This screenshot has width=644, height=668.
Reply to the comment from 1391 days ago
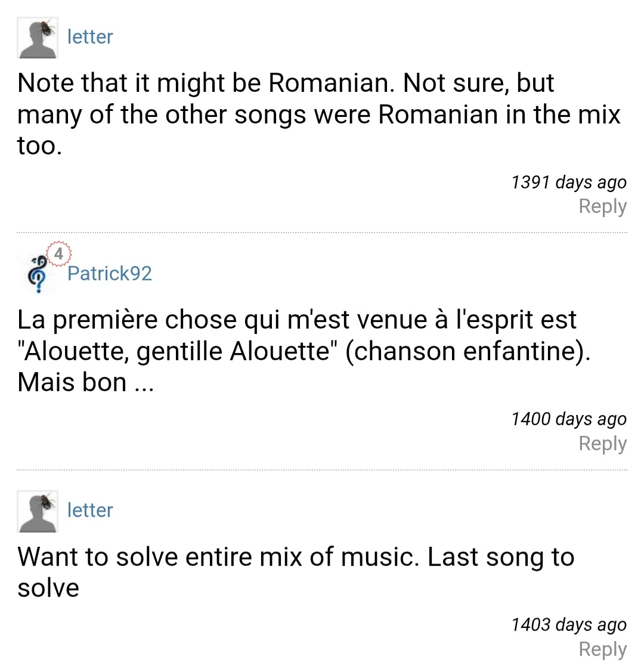click(x=602, y=206)
